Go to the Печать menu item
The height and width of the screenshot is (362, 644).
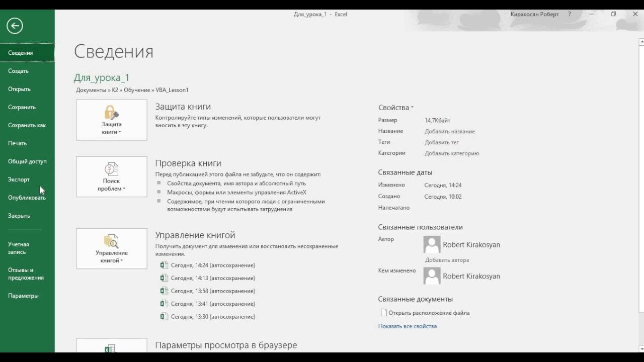27,143
